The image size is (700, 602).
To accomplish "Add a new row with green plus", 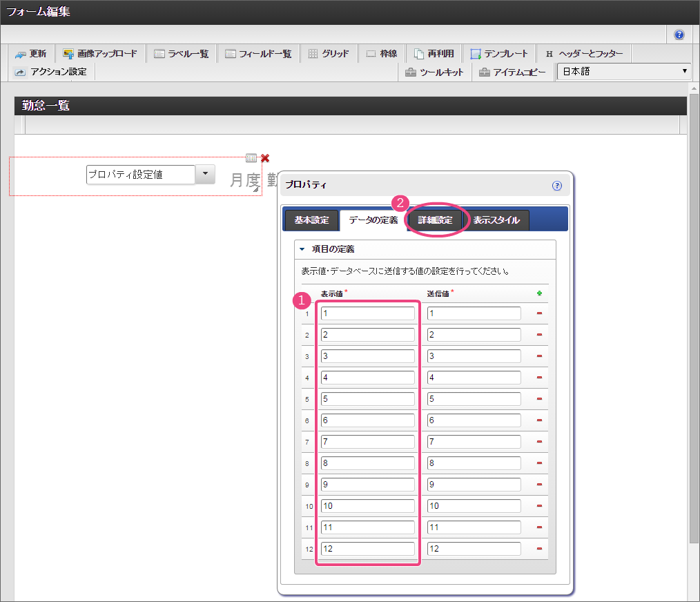I will (539, 293).
